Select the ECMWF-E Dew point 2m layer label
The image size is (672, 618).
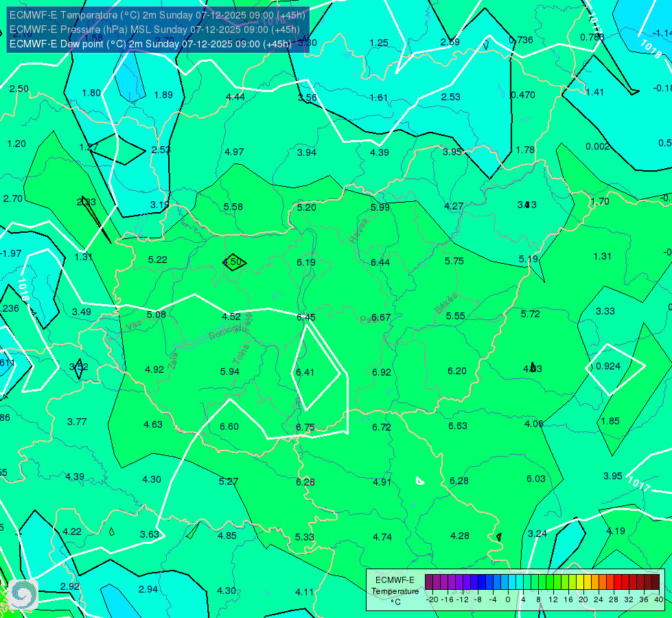coord(150,44)
